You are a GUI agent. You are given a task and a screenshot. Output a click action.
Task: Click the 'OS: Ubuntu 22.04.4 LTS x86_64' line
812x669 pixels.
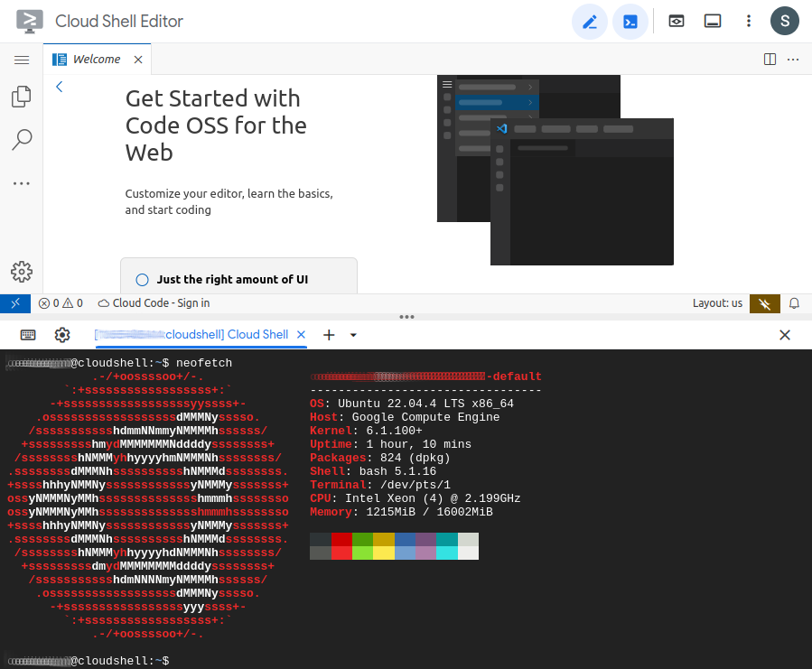pyautogui.click(x=412, y=404)
